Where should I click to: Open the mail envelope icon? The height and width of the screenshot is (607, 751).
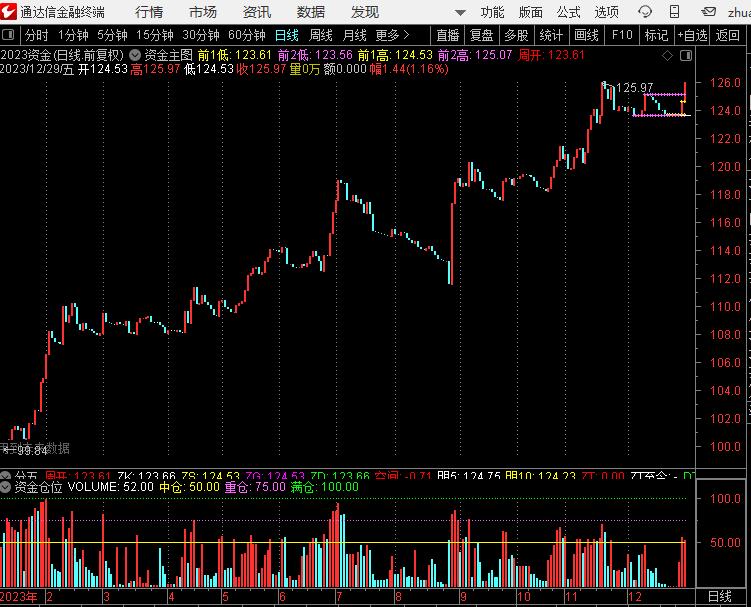[708, 11]
